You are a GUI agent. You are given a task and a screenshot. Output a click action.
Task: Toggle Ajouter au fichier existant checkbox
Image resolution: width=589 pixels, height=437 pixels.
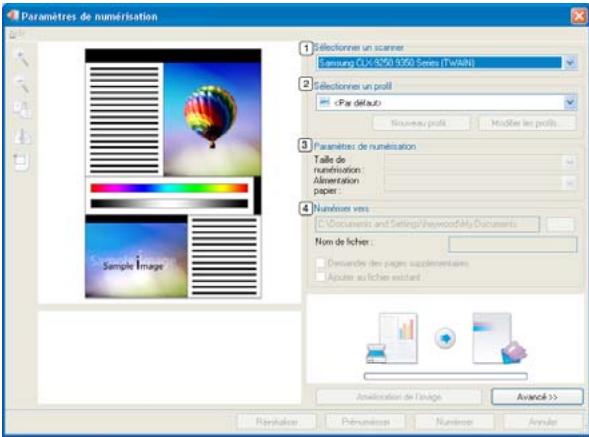(320, 277)
